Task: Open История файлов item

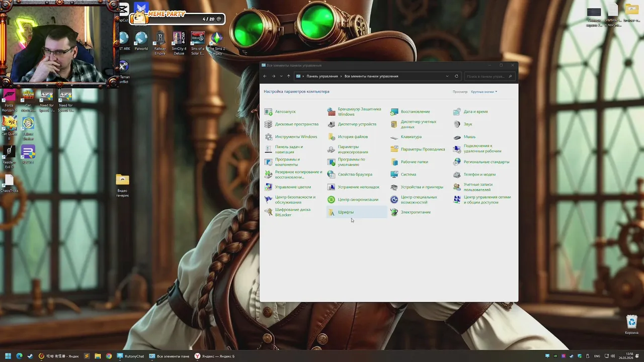Action: 348,137
